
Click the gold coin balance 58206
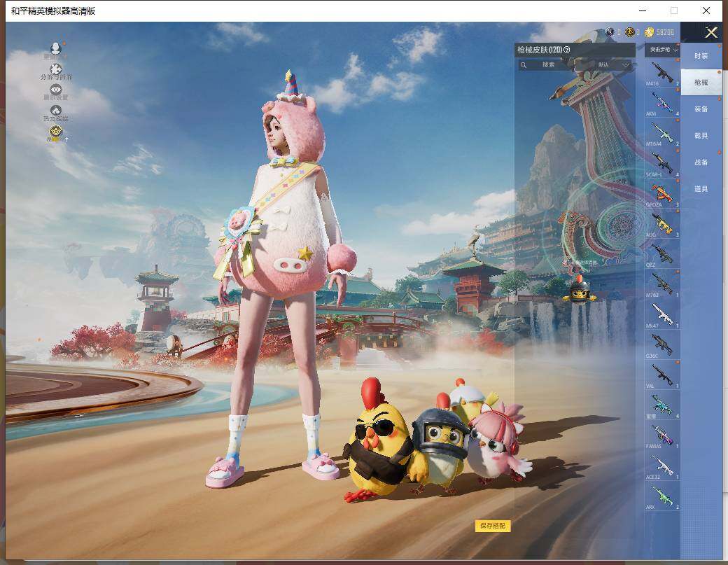pos(659,32)
